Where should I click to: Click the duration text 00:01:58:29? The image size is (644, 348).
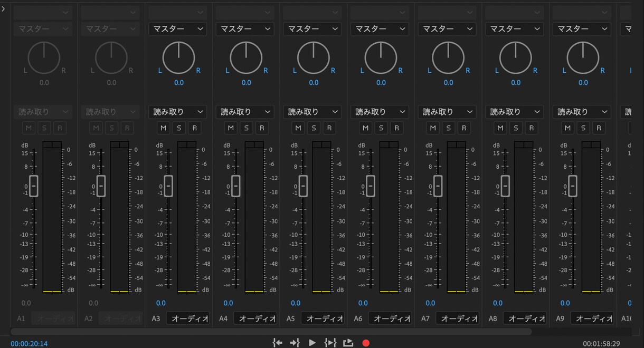pos(601,344)
